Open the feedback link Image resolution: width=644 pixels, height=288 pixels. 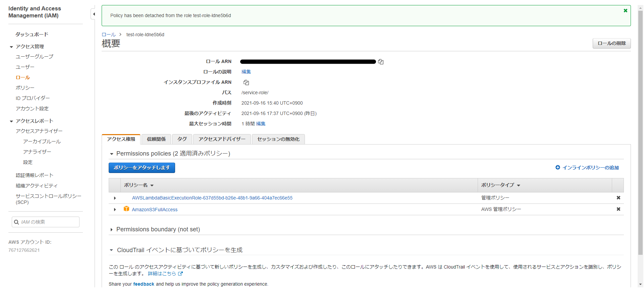[144, 284]
